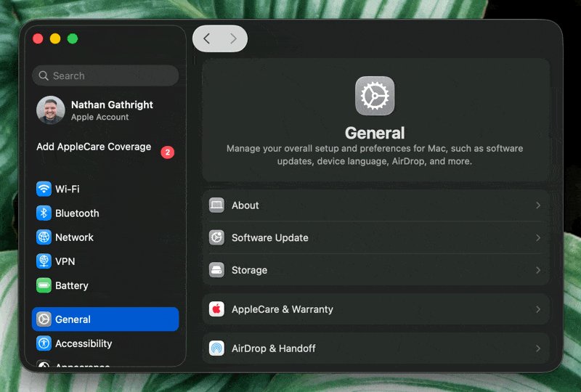Open the About settings row
This screenshot has height=392, width=581.
click(x=376, y=205)
